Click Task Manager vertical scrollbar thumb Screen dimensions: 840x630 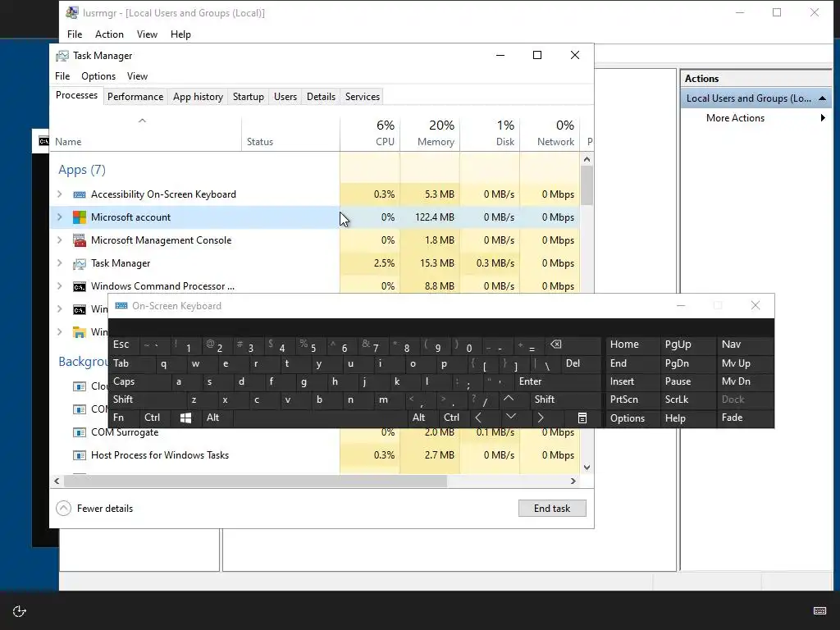coord(587,185)
